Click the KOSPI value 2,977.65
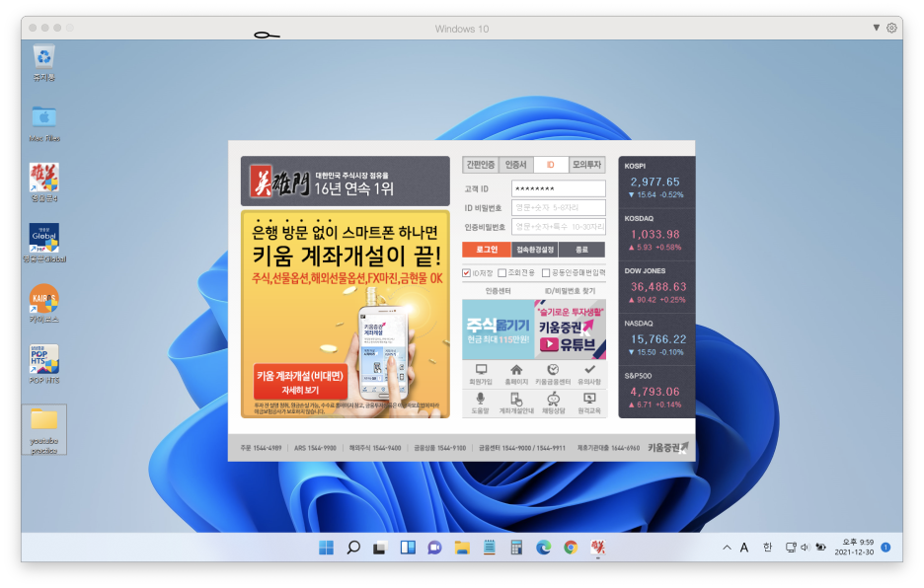 654,183
